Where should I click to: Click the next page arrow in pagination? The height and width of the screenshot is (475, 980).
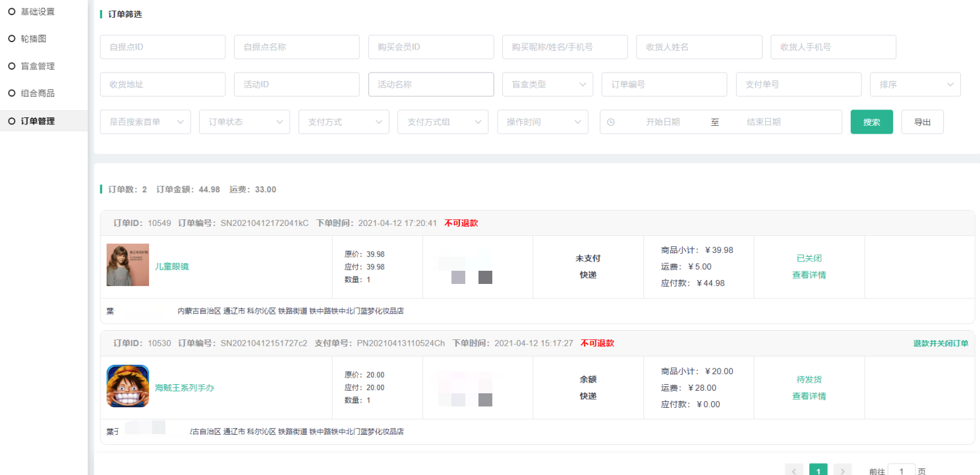click(842, 470)
